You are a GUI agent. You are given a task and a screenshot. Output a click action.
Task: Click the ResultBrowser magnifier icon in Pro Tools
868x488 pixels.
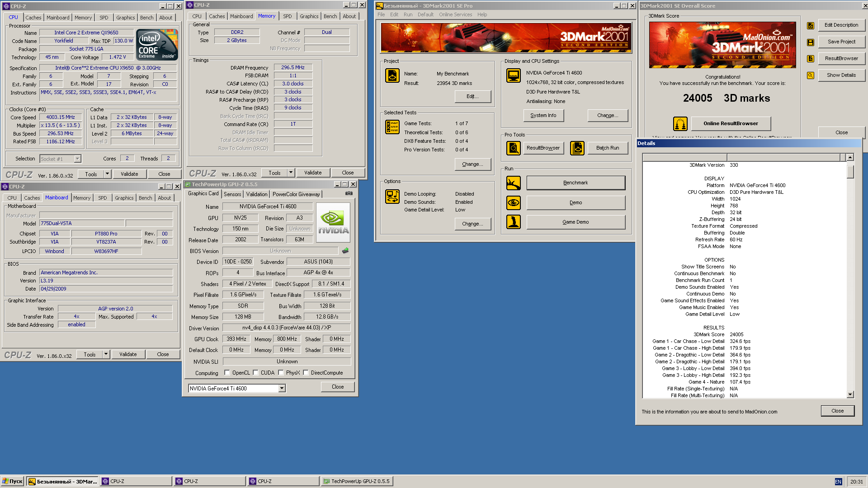click(513, 148)
